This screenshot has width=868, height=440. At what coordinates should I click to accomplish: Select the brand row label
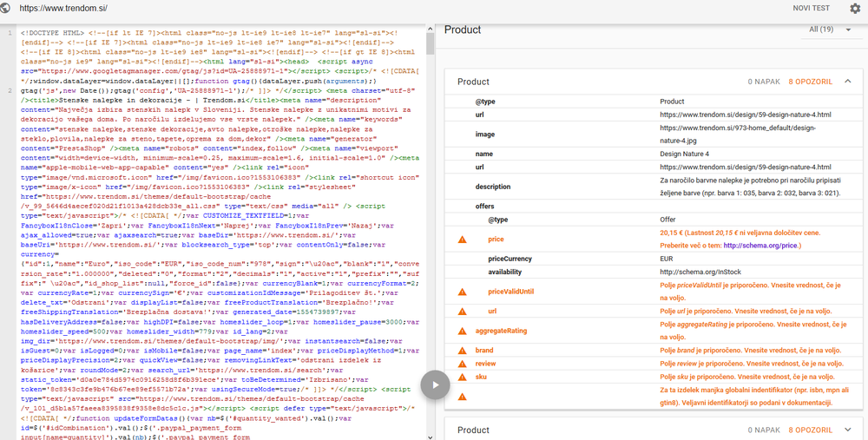pos(484,351)
